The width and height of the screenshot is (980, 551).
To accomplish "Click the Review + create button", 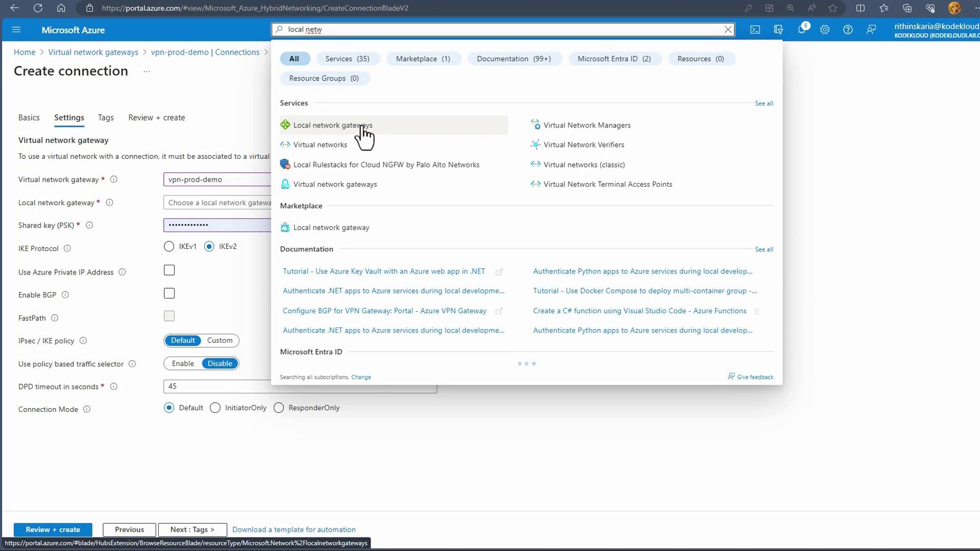I will click(x=53, y=530).
